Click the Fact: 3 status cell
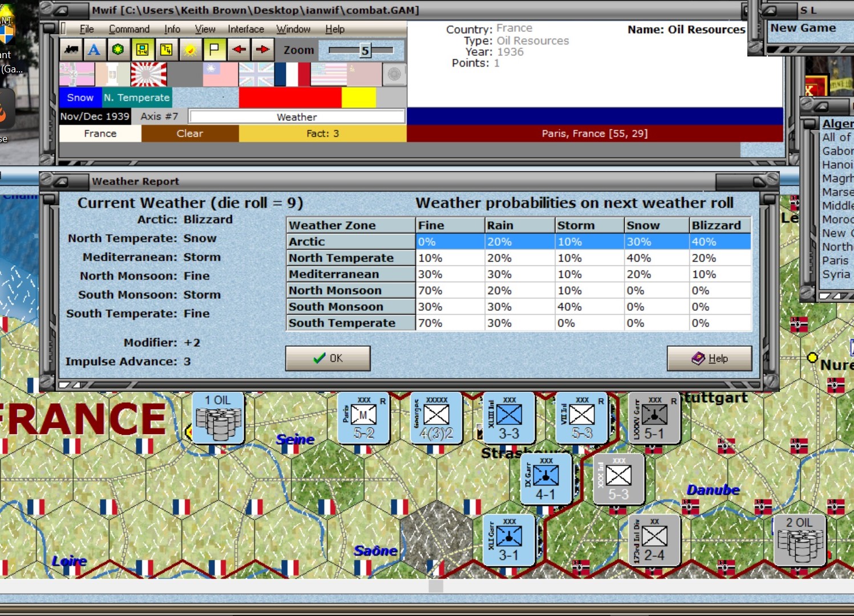Image resolution: width=854 pixels, height=616 pixels. [x=323, y=133]
